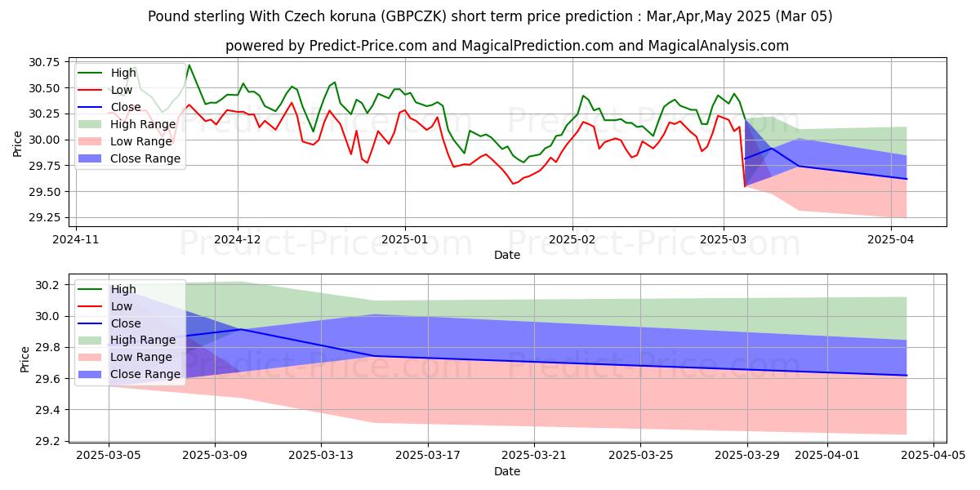
Task: Select the Close Range blue swatch in top legend
Action: coord(91,158)
